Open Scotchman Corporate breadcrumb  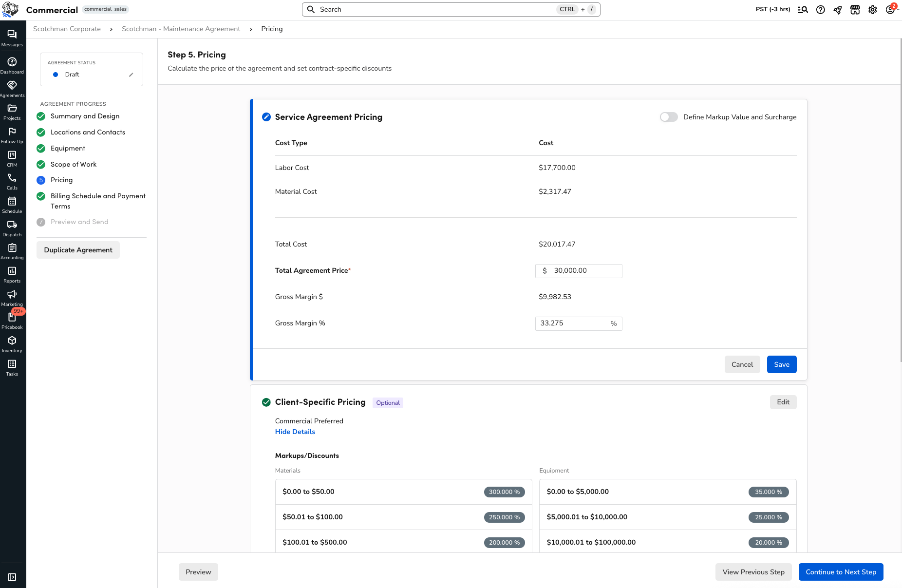click(67, 29)
